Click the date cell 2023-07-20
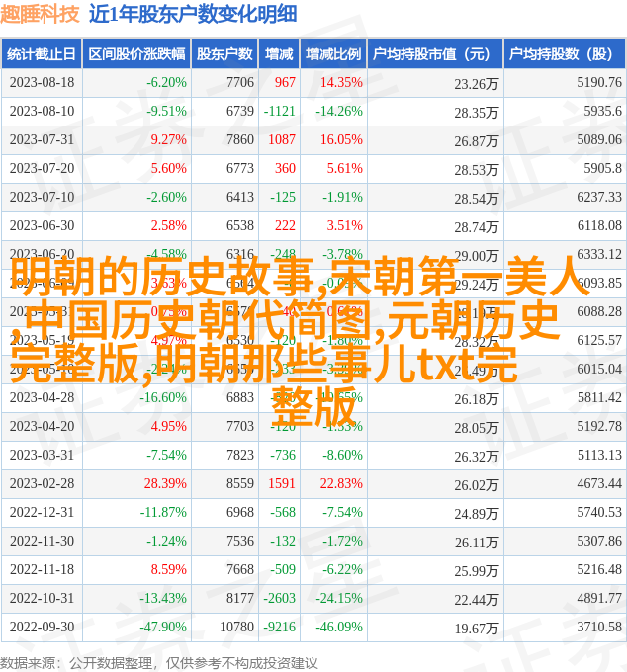The height and width of the screenshot is (672, 627). click(42, 168)
